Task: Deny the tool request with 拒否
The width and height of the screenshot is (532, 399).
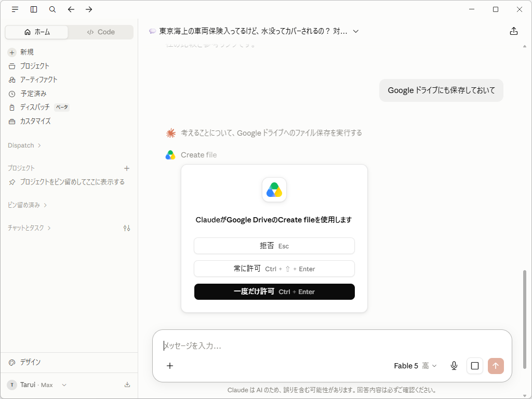Action: pos(274,246)
